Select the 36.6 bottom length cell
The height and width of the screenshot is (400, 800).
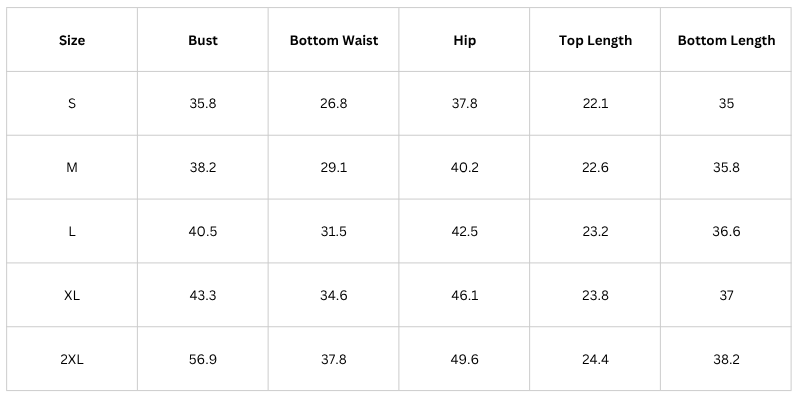click(726, 232)
